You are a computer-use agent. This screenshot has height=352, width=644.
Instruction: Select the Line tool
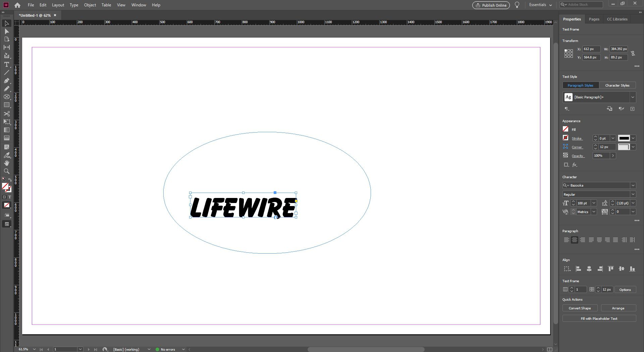click(6, 72)
